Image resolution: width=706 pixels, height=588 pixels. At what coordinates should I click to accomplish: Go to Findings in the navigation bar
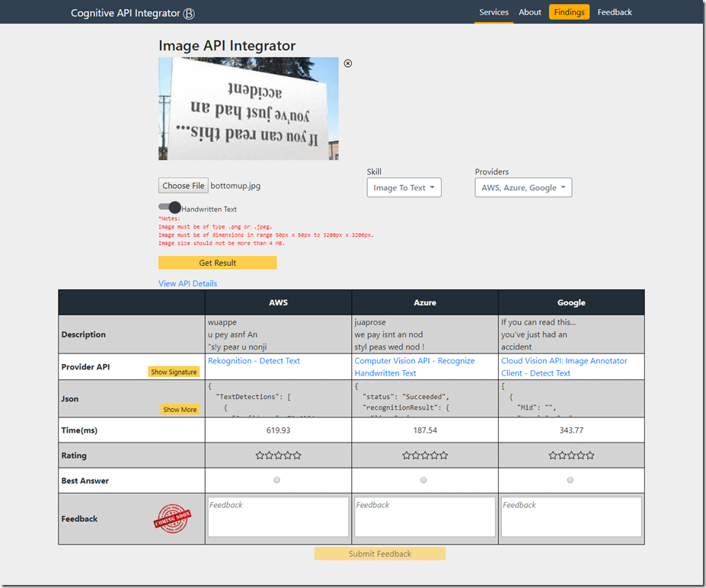pyautogui.click(x=569, y=12)
